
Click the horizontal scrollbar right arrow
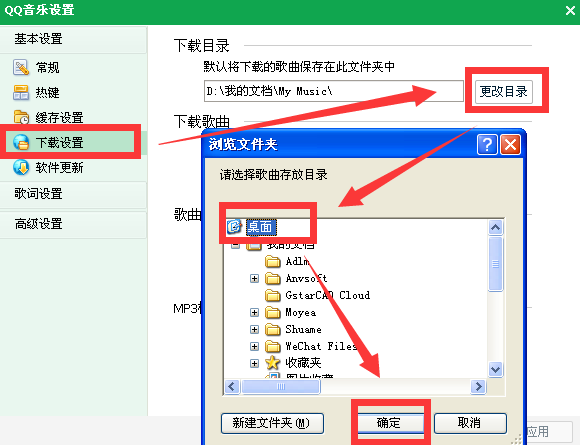tap(478, 387)
